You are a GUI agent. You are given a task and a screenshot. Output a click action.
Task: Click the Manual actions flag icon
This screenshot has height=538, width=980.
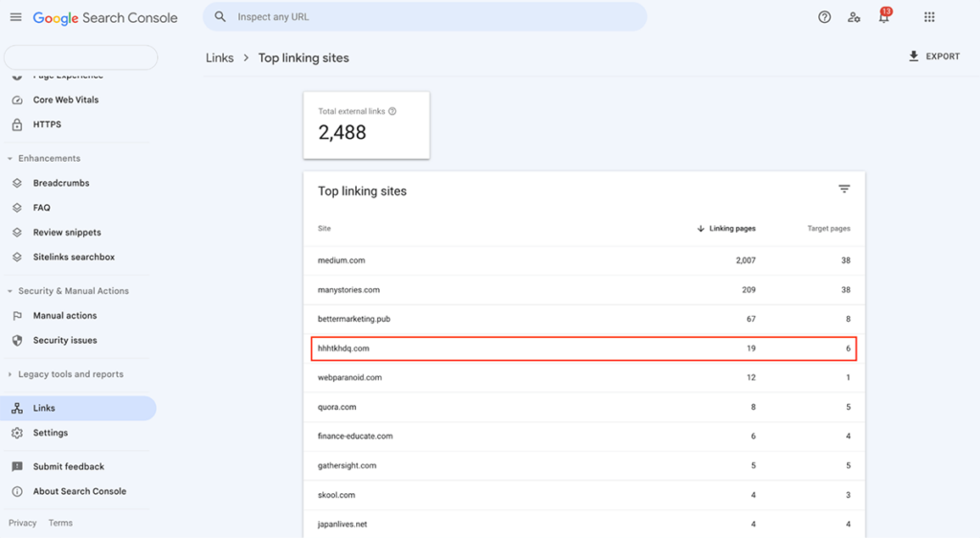[x=17, y=316]
